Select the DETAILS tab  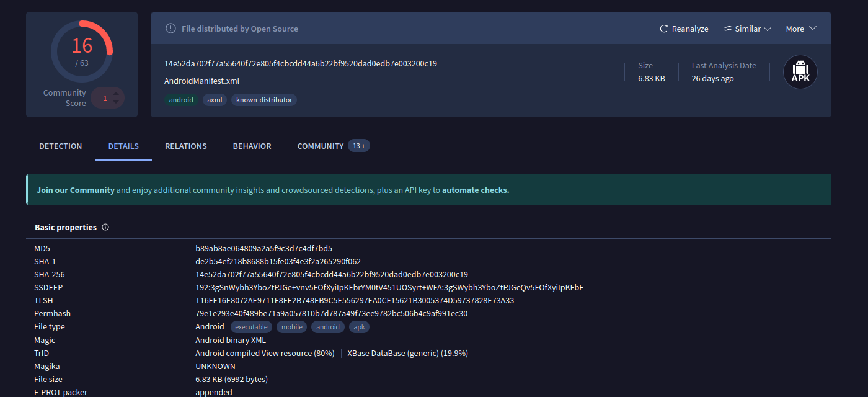[123, 146]
